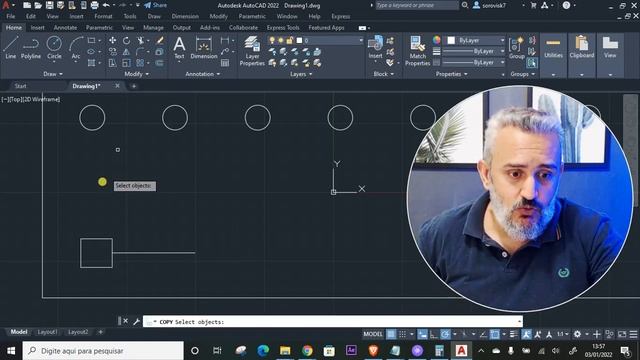640x360 pixels.
Task: Select the Rotate tool in Modify
Action: pyautogui.click(x=127, y=40)
